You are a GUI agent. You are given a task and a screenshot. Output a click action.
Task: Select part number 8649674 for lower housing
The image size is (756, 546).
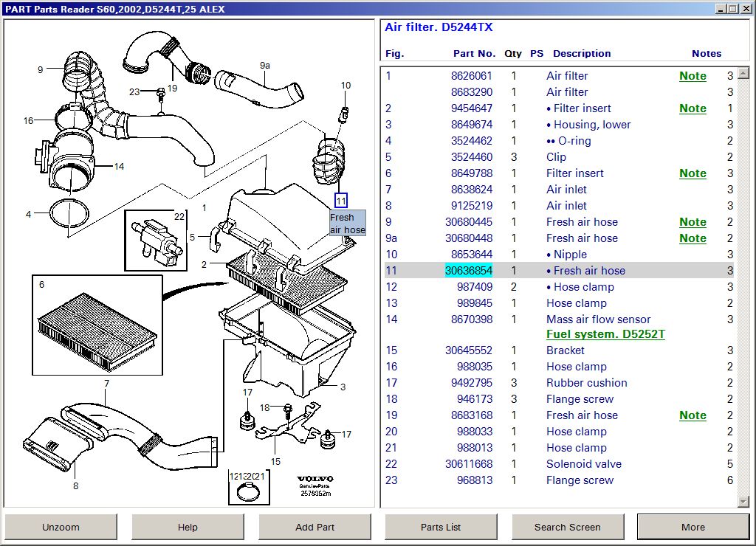[x=472, y=125]
